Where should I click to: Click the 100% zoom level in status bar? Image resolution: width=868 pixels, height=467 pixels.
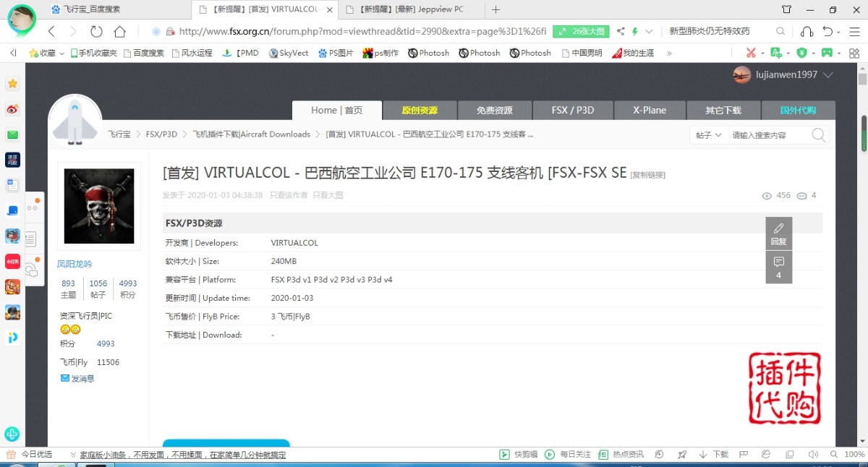click(x=854, y=455)
